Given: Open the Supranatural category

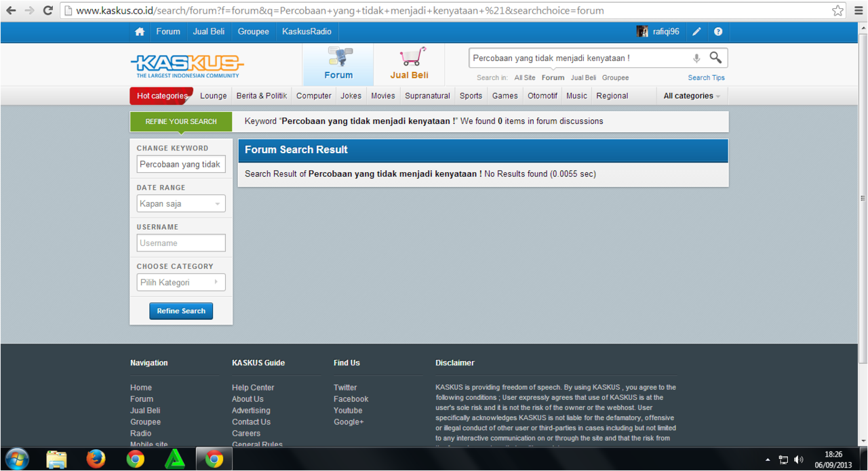Looking at the screenshot, I should 428,96.
